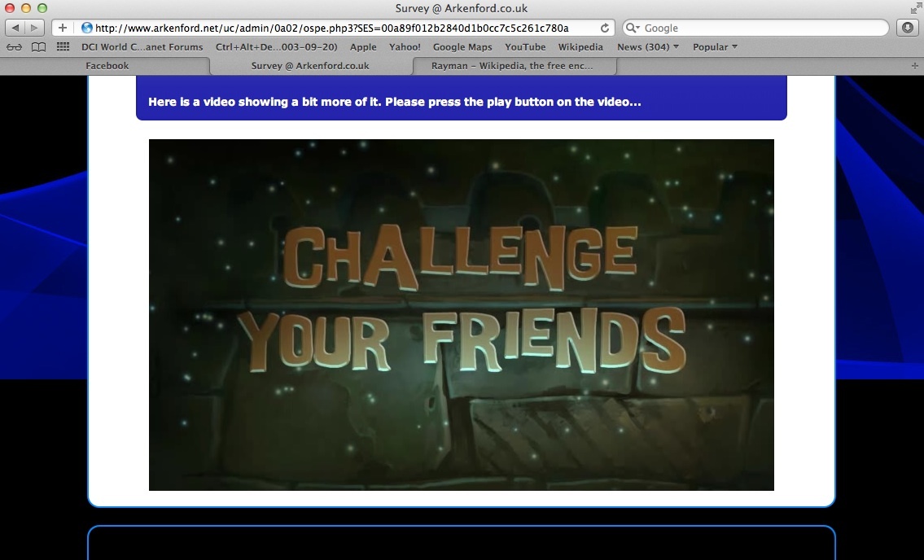Play the Challenge Your Friends video
Screen dimensions: 924x560
click(461, 315)
